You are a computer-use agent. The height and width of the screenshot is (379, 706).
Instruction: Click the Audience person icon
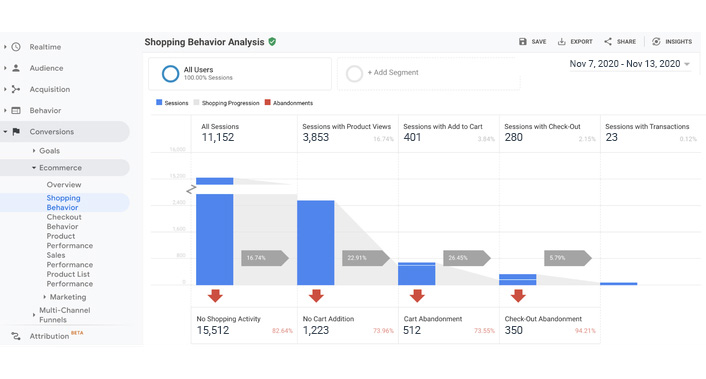(16, 68)
